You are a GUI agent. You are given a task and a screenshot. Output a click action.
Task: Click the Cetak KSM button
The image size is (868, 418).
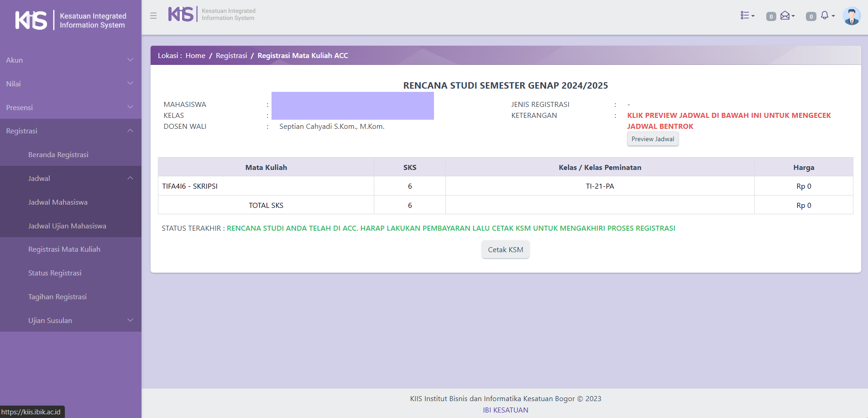[x=505, y=249]
